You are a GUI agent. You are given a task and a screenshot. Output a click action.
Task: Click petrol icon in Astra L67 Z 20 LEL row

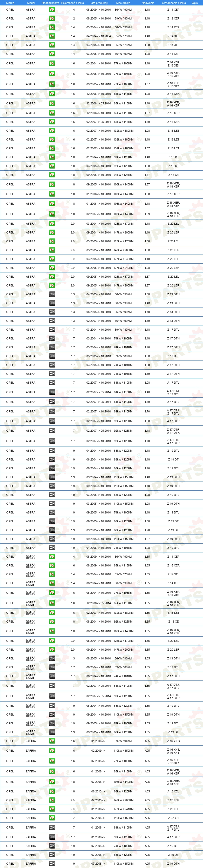[x=52, y=277]
